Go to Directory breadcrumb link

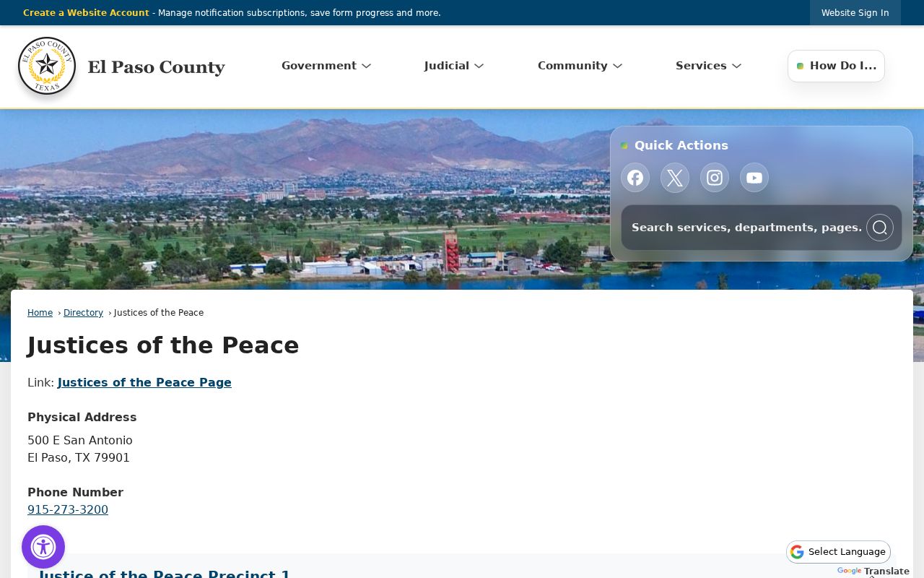click(x=83, y=313)
